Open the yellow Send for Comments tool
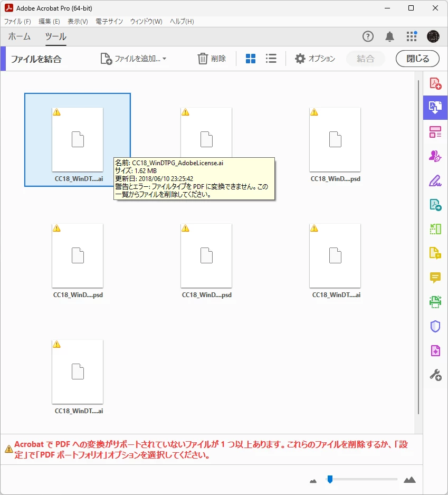 [x=435, y=253]
